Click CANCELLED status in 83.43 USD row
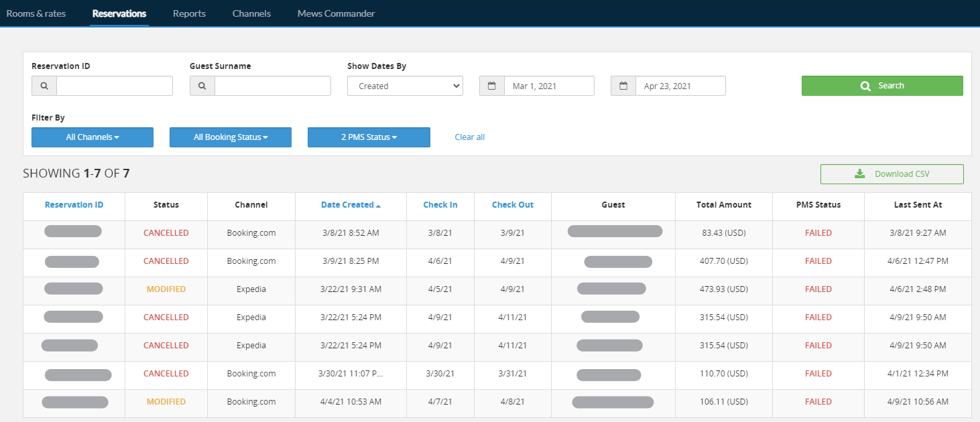This screenshot has width=980, height=422. 166,233
